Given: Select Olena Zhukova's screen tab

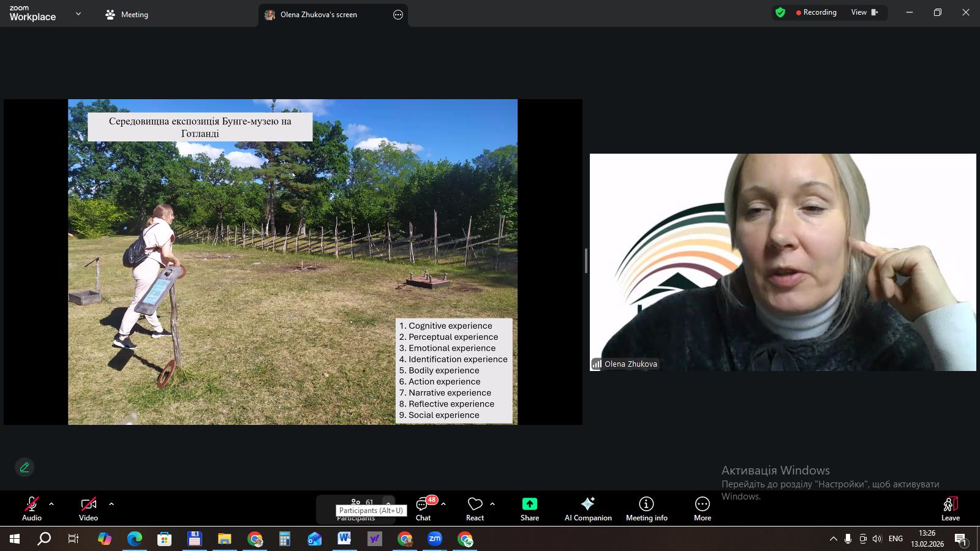Looking at the screenshot, I should [x=318, y=15].
